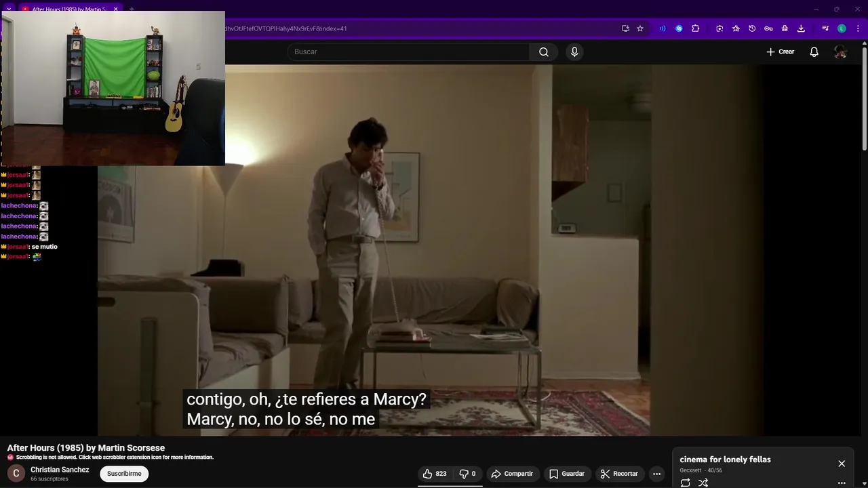Screen dimensions: 868x488
Task: Click the address bar URL text
Action: 286,28
